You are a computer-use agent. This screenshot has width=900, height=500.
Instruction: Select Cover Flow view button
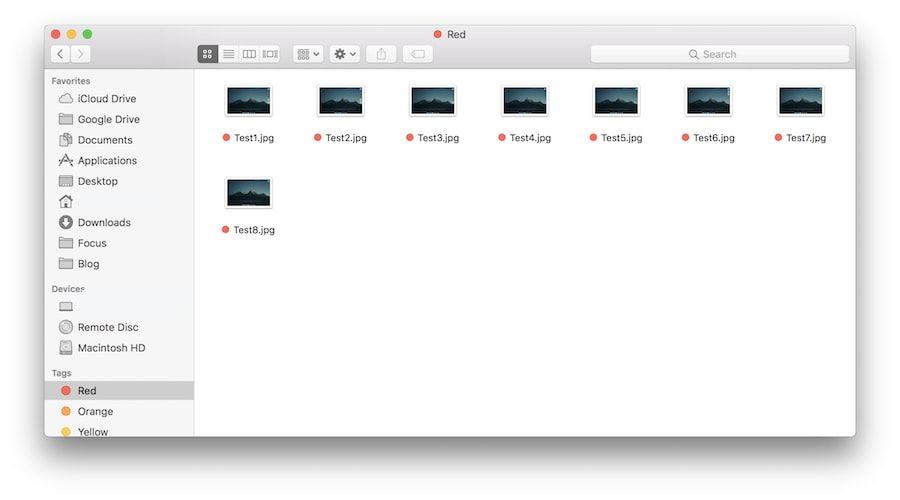coord(270,54)
